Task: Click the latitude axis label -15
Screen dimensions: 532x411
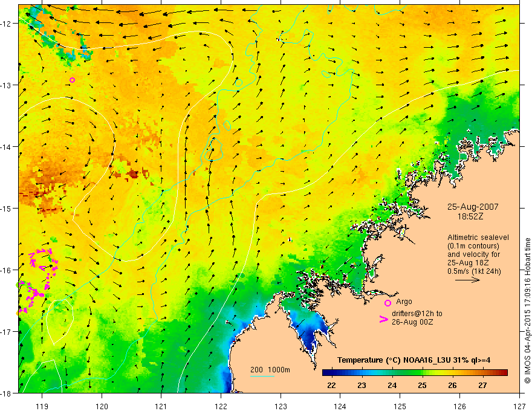Action: pos(7,208)
